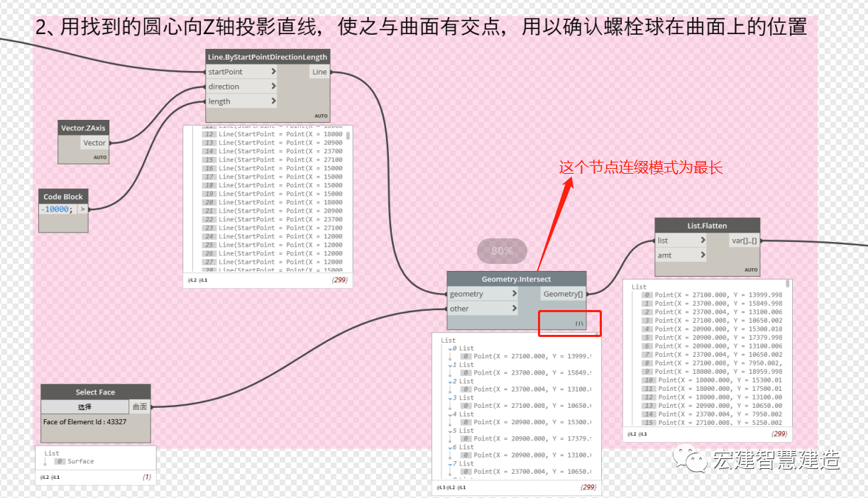Open amt port chevron on List.Flatten
The height and width of the screenshot is (498, 868).
pos(703,255)
